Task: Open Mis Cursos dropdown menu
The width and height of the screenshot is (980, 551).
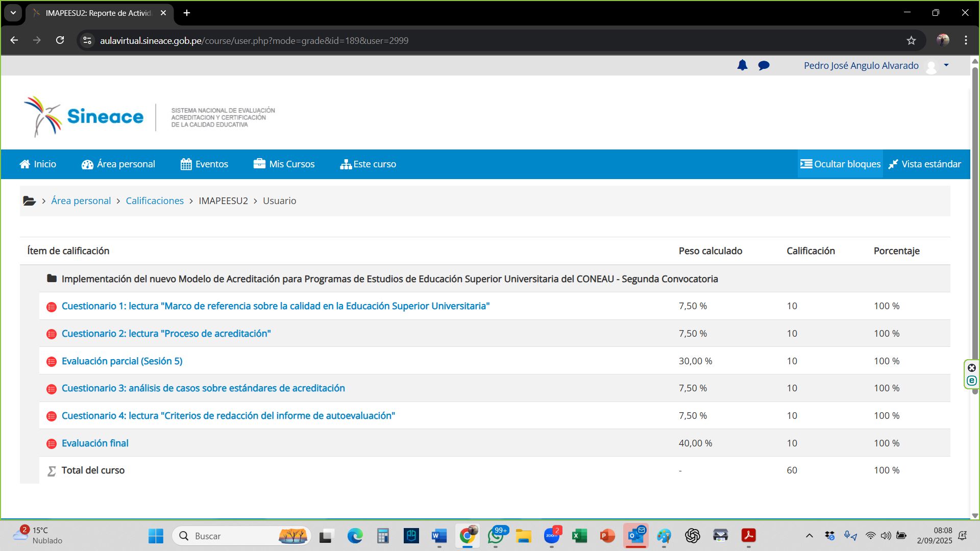Action: pyautogui.click(x=284, y=164)
